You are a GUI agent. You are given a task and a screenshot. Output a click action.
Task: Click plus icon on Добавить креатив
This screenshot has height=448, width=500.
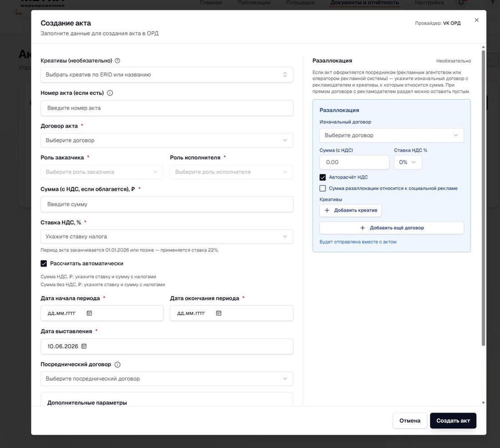(x=327, y=210)
